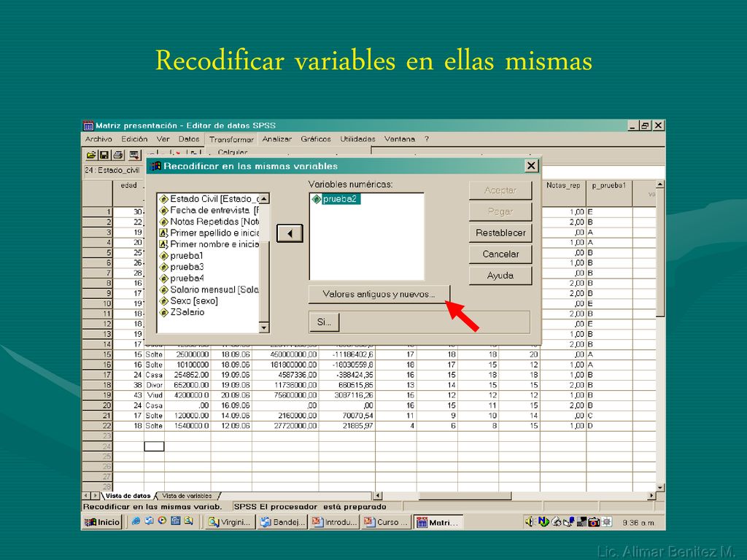
Task: Click vertical scrollbar up arrow in data editor
Action: click(x=659, y=184)
